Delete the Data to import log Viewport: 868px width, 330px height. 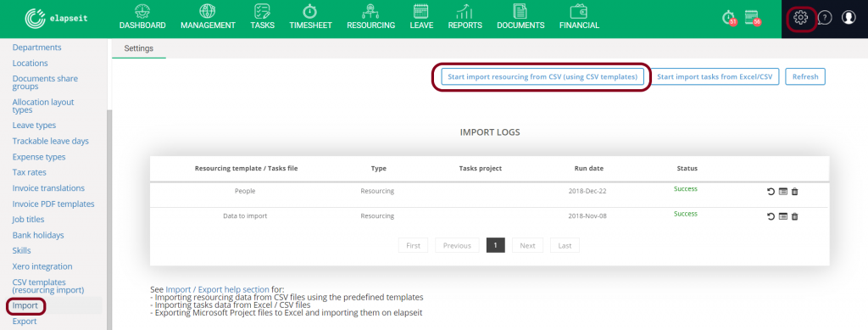[795, 216]
